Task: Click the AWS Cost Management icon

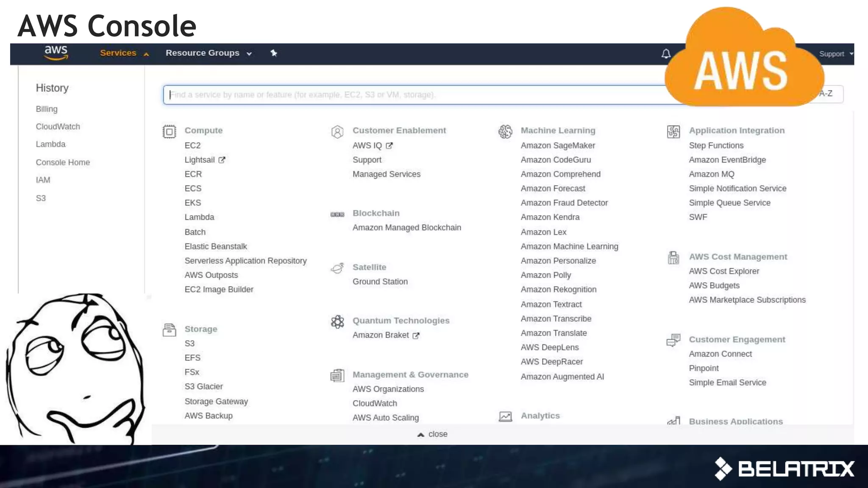Action: (673, 258)
